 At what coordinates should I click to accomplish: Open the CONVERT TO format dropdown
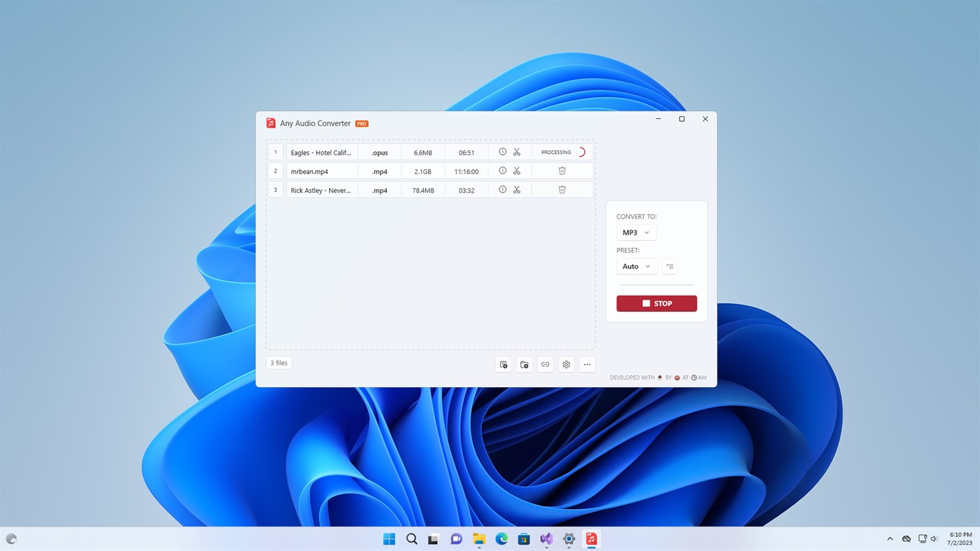pos(635,232)
